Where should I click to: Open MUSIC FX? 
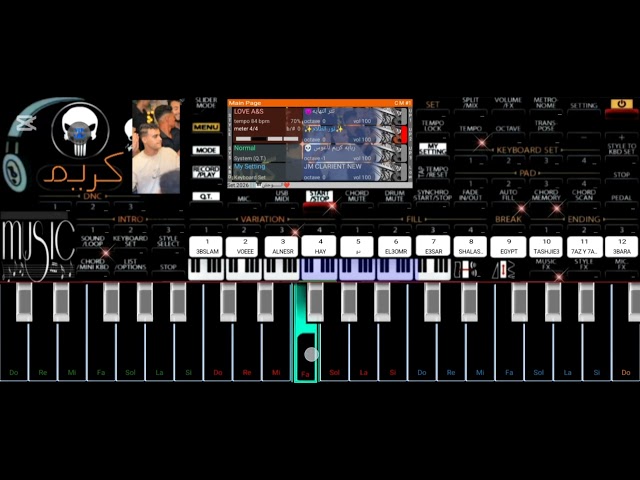coord(546,264)
